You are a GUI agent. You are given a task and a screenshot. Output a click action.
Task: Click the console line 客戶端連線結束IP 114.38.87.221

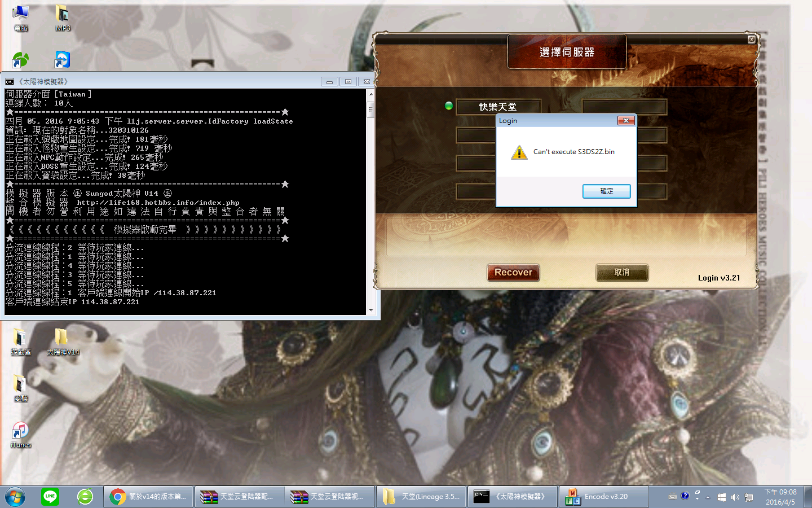72,302
